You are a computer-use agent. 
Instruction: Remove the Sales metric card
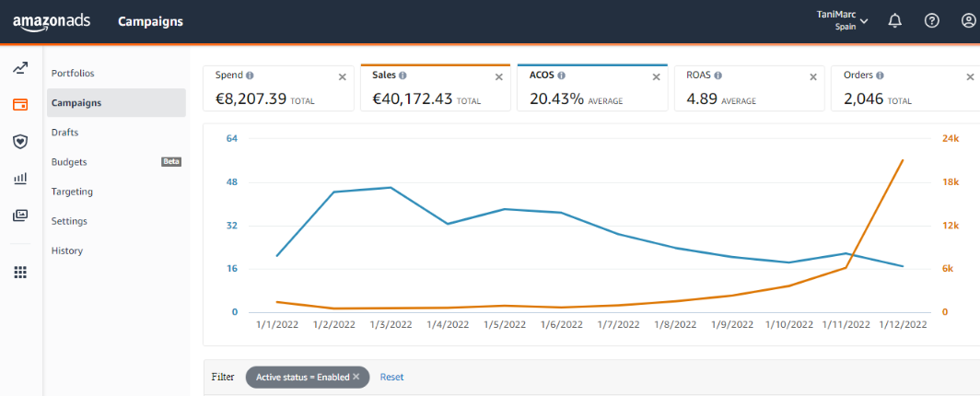coord(499,76)
